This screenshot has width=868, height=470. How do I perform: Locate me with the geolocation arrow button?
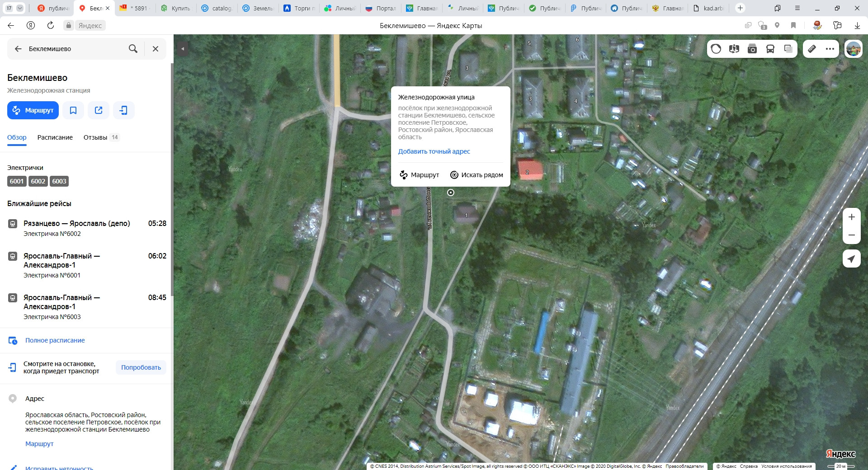point(852,259)
